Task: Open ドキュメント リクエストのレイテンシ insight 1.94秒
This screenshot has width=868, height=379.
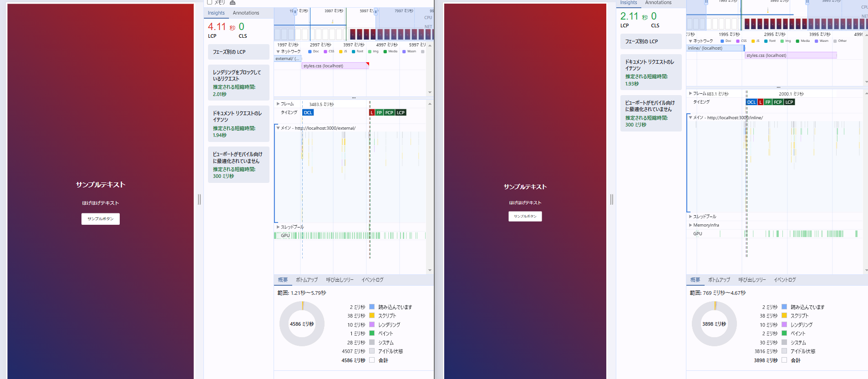Action: (x=239, y=123)
